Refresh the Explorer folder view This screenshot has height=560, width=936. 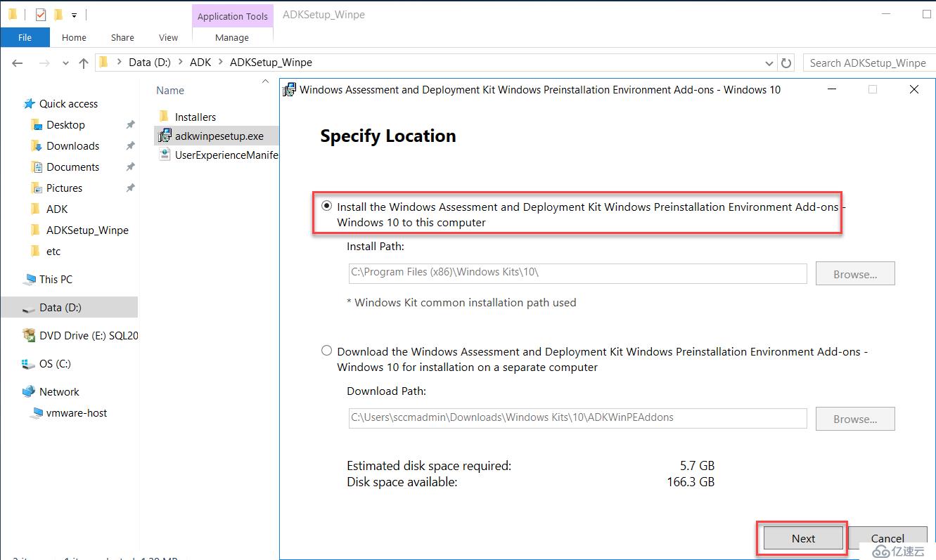click(786, 63)
